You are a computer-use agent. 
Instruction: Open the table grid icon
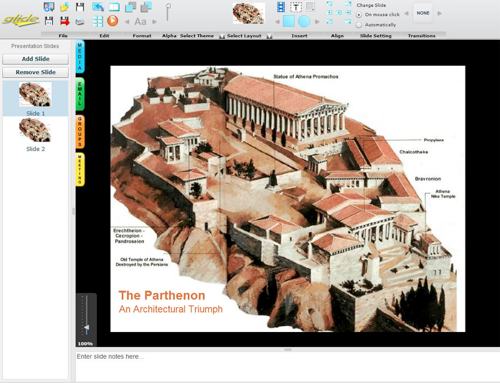(x=98, y=21)
